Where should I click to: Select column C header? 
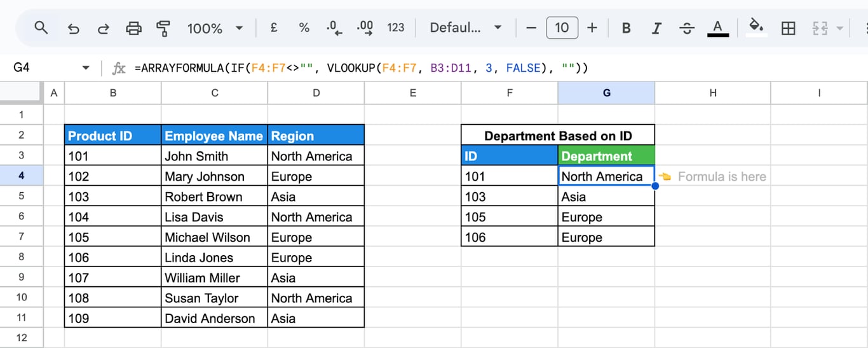pos(215,93)
